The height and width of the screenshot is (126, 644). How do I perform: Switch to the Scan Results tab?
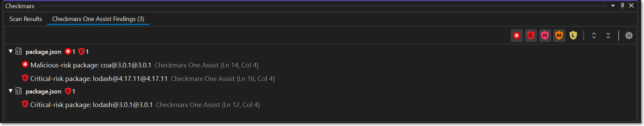26,19
